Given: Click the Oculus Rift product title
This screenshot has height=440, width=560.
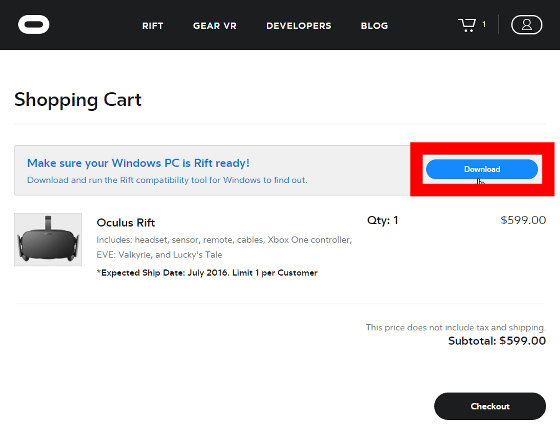Looking at the screenshot, I should coord(126,223).
